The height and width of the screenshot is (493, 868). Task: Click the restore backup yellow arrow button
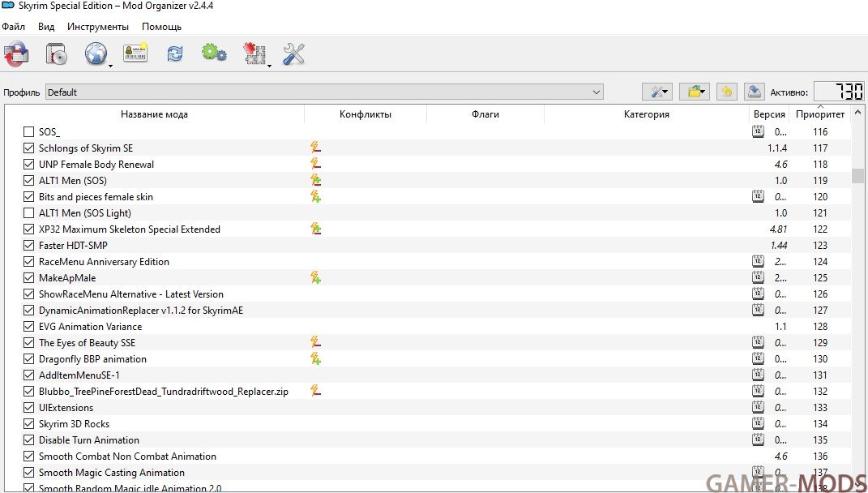[x=727, y=92]
